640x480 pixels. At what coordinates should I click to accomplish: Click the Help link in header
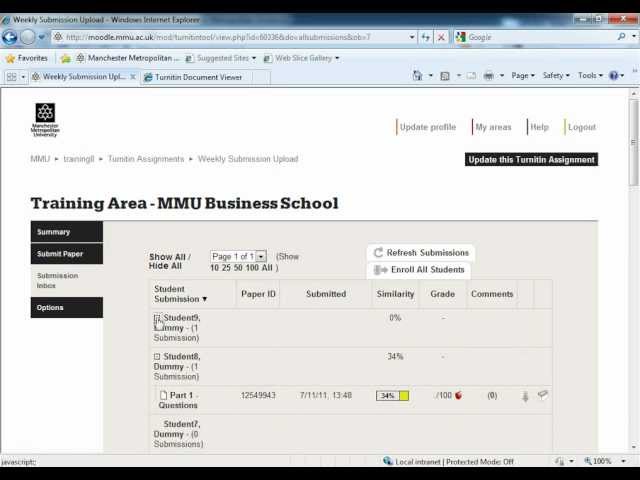539,127
